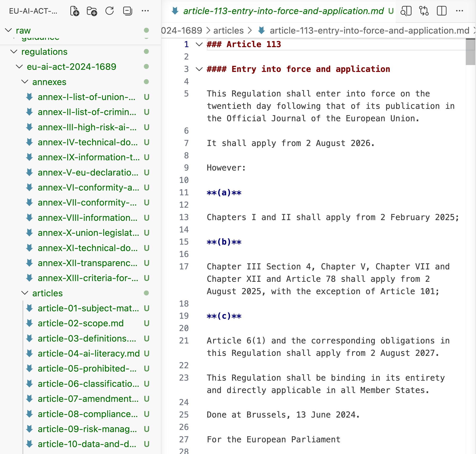476x454 pixels.
Task: Click the articles breadcrumb segment
Action: [x=228, y=30]
